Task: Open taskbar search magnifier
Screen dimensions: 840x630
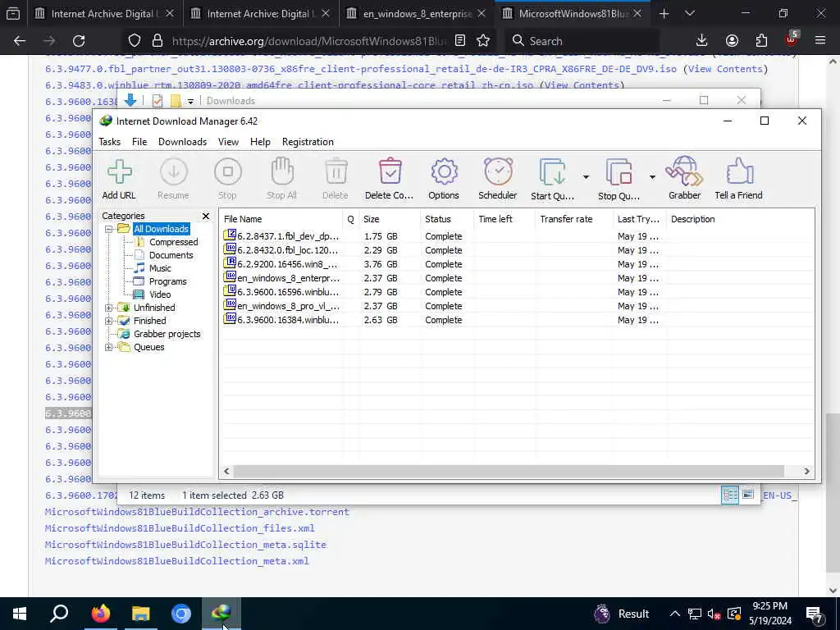Action: point(59,614)
